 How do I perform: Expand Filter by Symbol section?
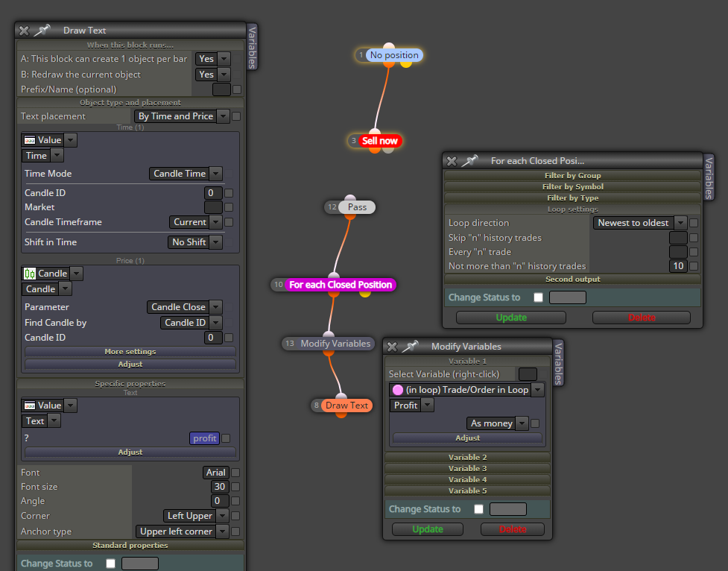[572, 187]
